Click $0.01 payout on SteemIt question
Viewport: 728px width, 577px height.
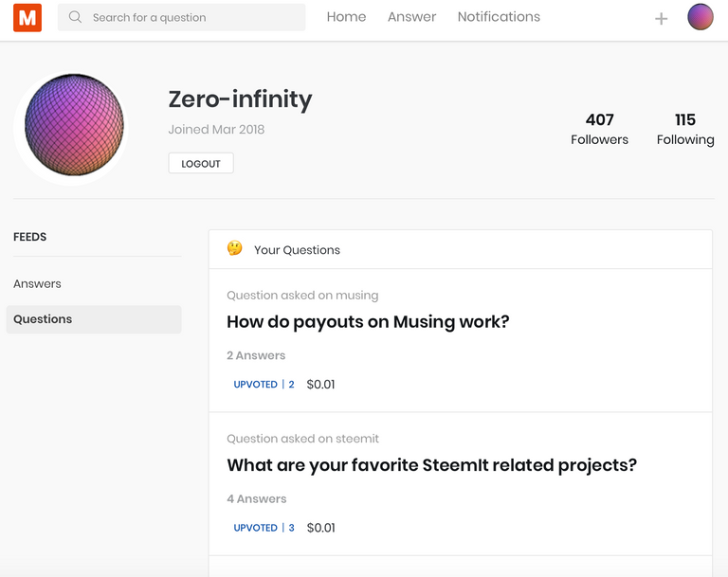[x=320, y=528]
